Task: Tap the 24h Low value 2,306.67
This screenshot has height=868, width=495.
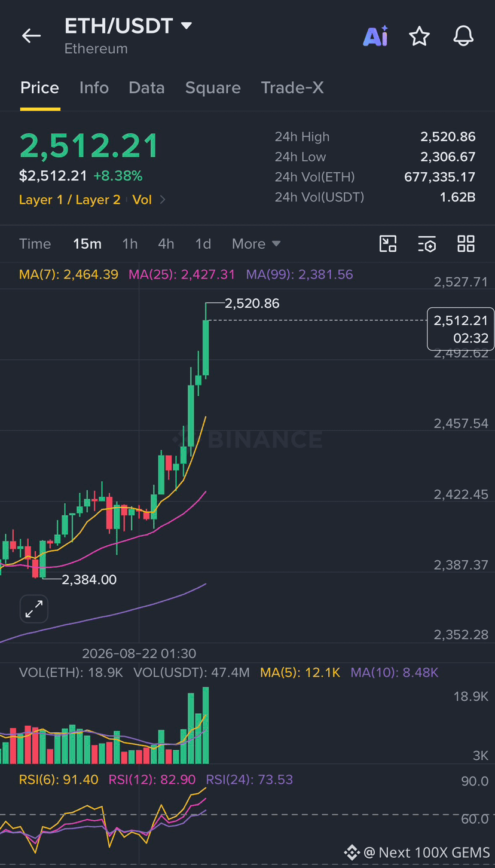Action: coord(448,157)
